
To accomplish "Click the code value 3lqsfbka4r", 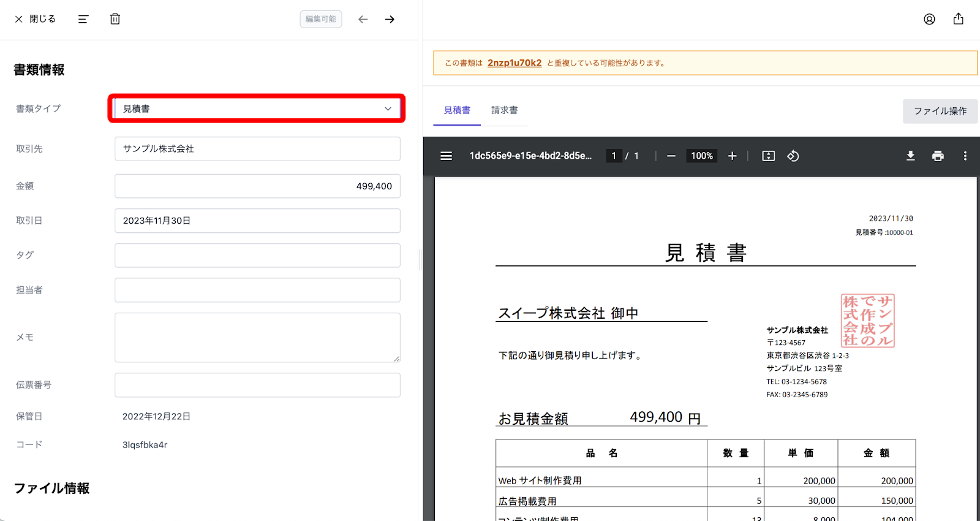I will 145,445.
